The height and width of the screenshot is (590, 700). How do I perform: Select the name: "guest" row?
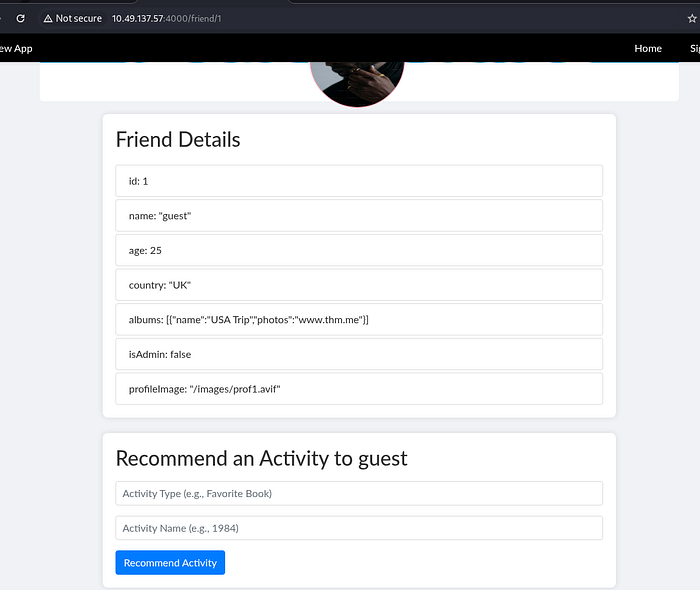pos(359,216)
